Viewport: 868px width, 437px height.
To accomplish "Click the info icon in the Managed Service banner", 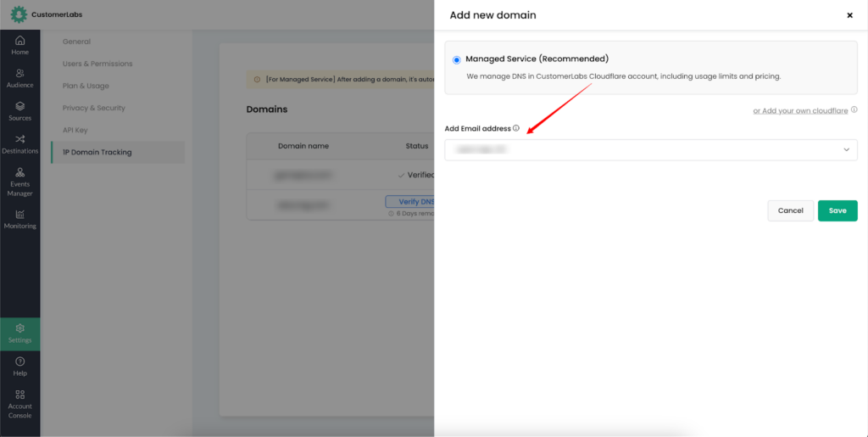I will click(257, 79).
